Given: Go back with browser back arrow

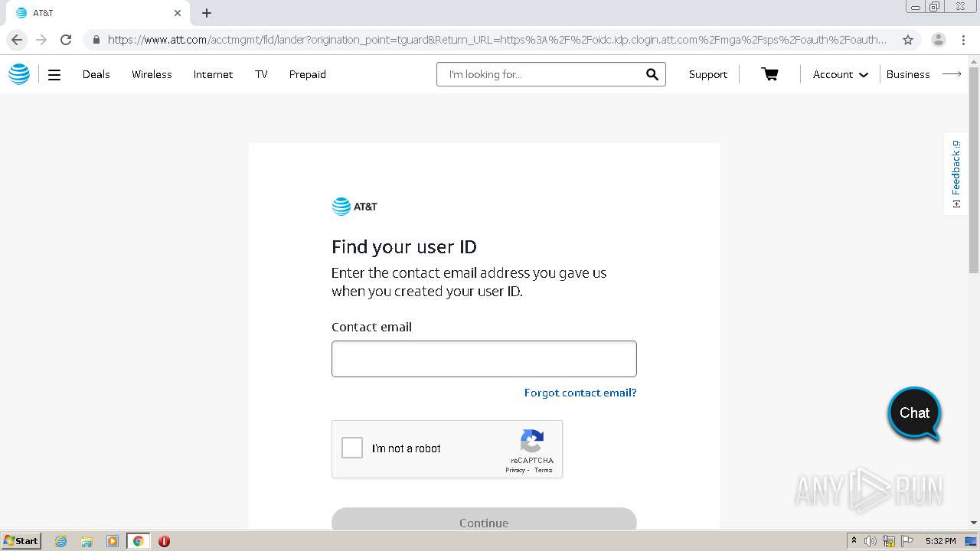Looking at the screenshot, I should (17, 40).
